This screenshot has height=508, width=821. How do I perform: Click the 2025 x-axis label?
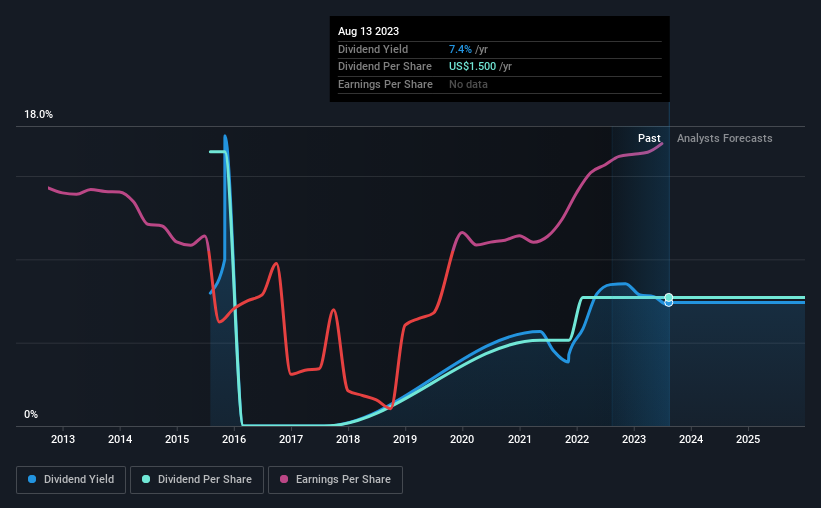tap(748, 439)
